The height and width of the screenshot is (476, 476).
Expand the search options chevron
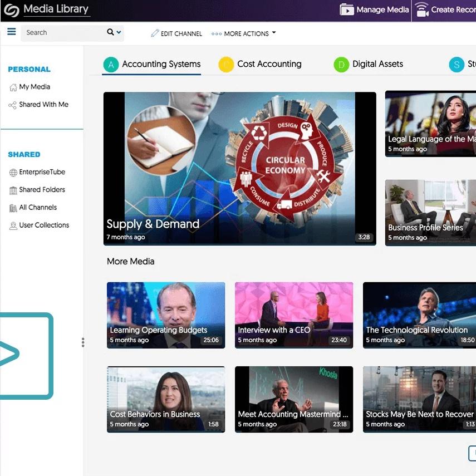pos(119,33)
